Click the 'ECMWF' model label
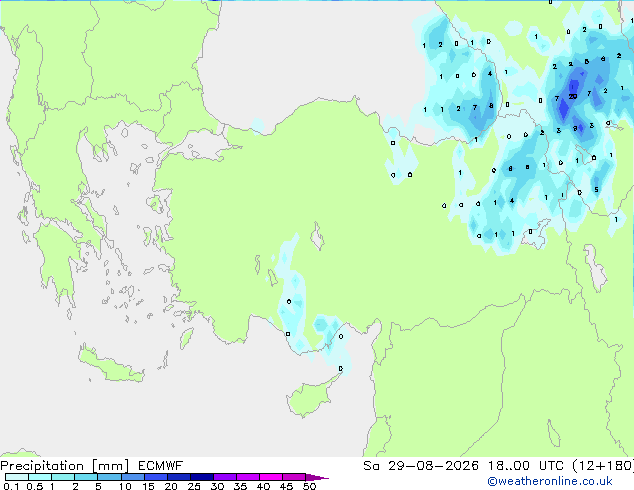 (x=161, y=466)
